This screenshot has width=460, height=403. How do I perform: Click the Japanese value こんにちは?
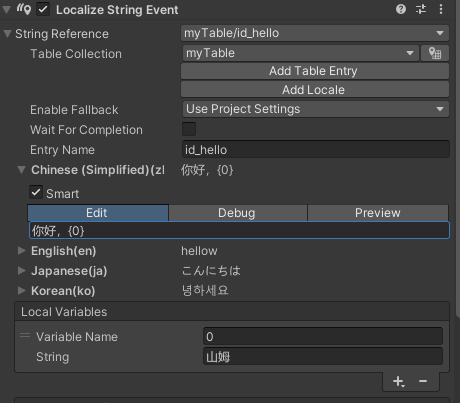pyautogui.click(x=211, y=271)
